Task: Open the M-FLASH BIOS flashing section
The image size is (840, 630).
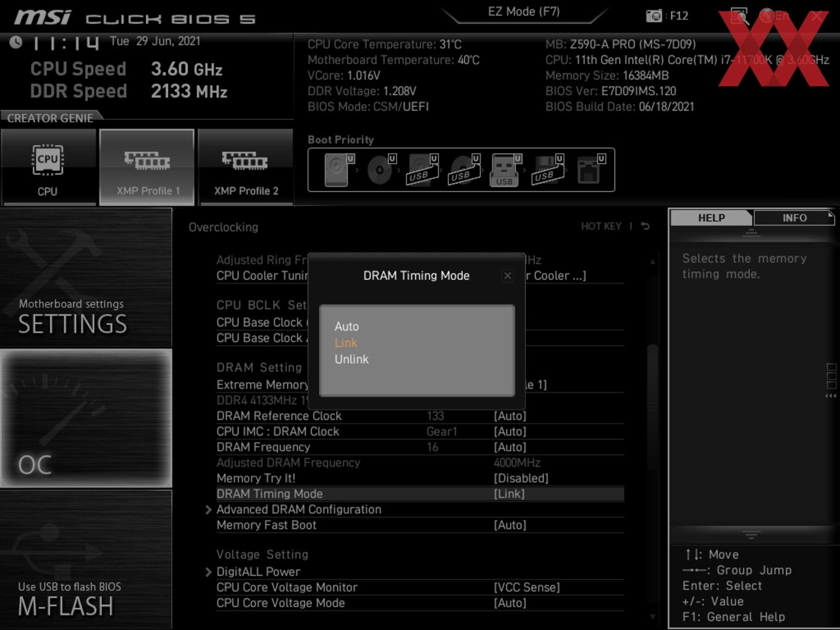Action: point(86,560)
